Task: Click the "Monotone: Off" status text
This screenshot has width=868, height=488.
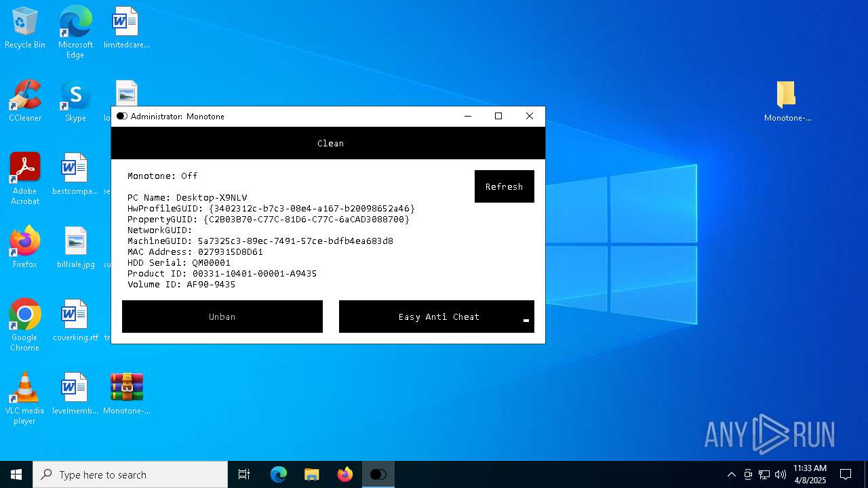Action: click(163, 176)
